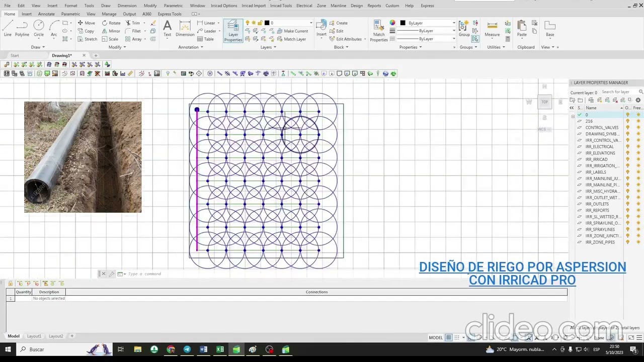Open the Measure utility
Image resolution: width=644 pixels, height=362 pixels.
point(492,28)
